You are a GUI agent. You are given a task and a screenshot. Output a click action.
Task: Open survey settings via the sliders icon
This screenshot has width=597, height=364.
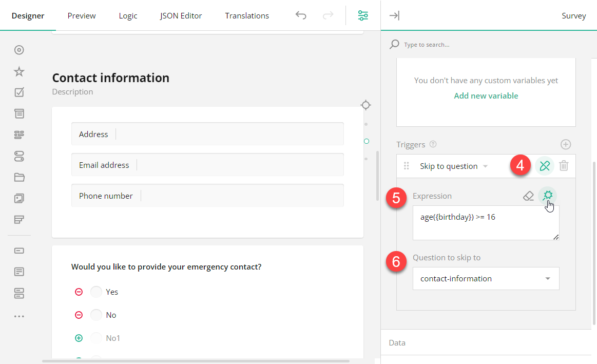coord(363,15)
